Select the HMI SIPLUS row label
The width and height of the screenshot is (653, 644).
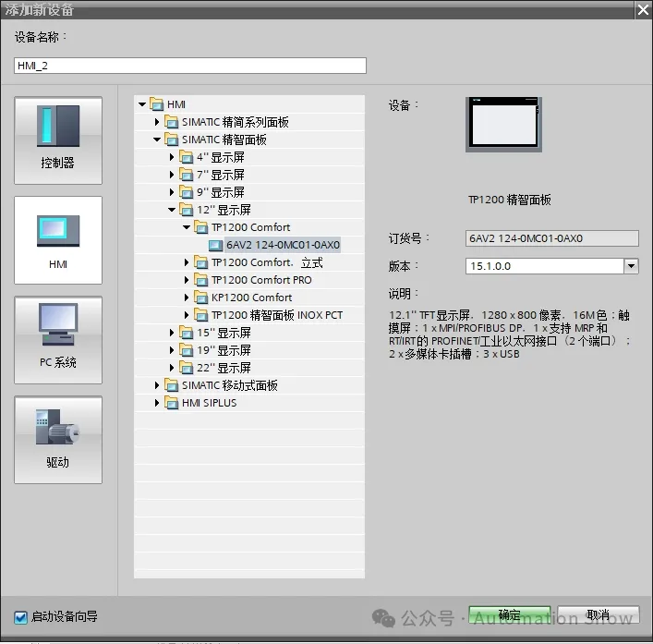tap(210, 403)
